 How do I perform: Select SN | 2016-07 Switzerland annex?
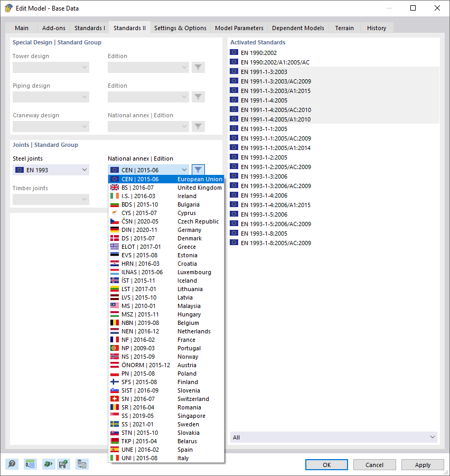[x=166, y=399]
